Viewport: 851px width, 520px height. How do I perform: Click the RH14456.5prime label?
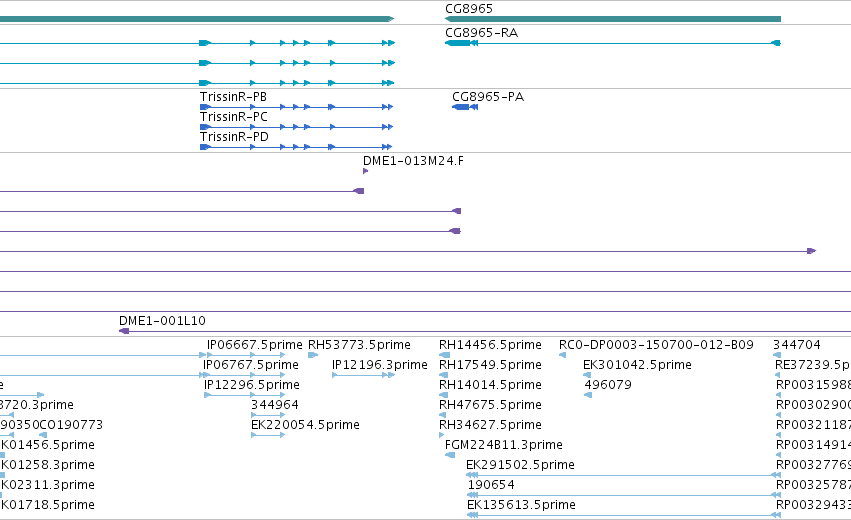point(490,345)
